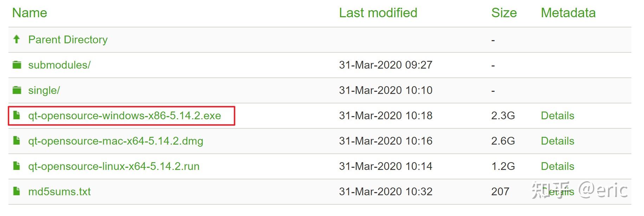Screen dimensions: 644x216
Task: Click the single folder icon
Action: point(17,90)
